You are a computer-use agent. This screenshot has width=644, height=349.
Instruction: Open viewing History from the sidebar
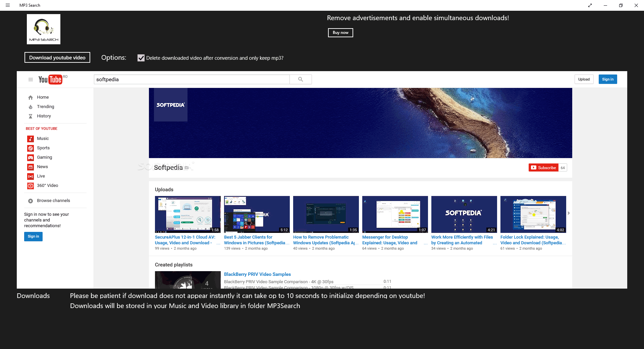tap(30, 116)
